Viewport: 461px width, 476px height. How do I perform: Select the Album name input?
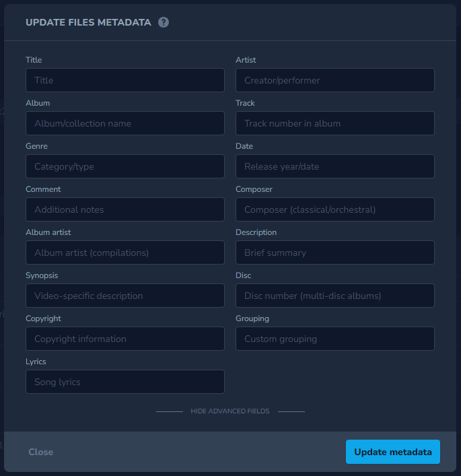(x=125, y=123)
